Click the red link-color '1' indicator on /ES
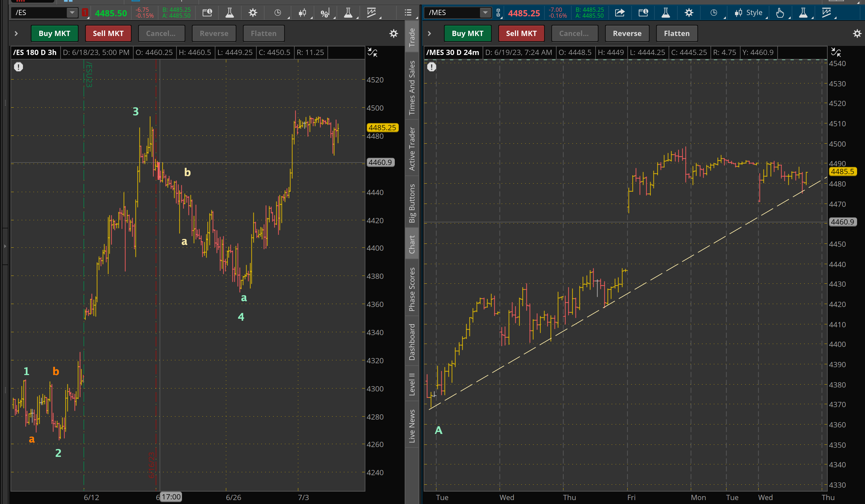Image resolution: width=865 pixels, height=504 pixels. click(x=85, y=13)
